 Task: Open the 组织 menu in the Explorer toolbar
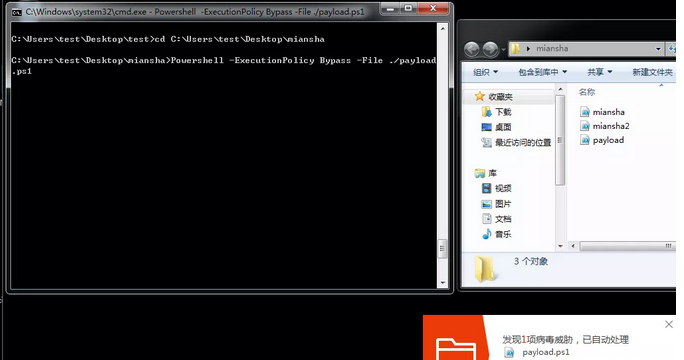click(x=486, y=72)
